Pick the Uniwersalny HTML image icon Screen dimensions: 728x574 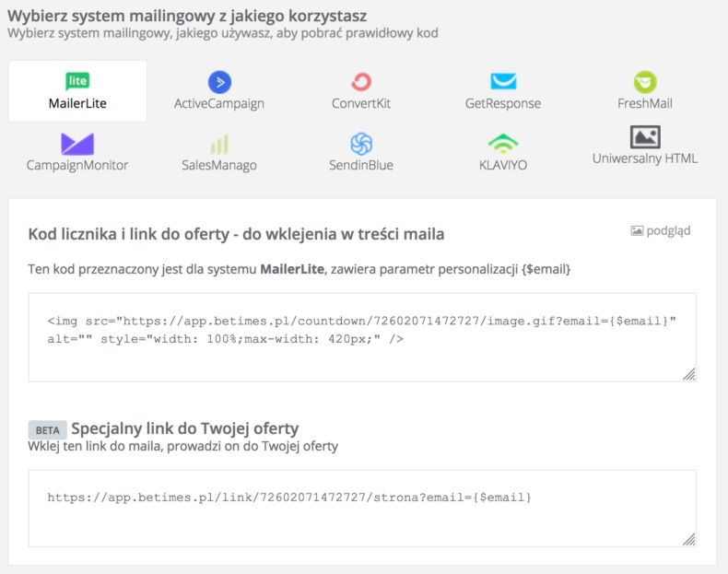click(645, 137)
